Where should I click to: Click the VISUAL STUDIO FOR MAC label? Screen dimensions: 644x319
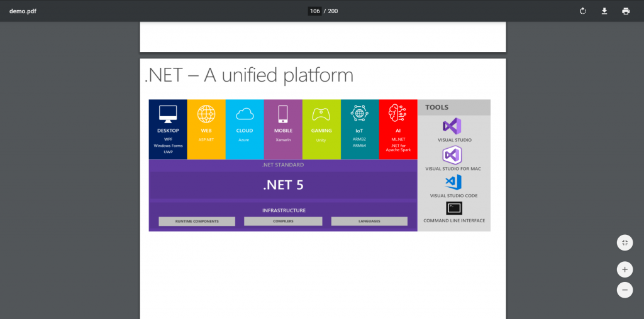(453, 168)
